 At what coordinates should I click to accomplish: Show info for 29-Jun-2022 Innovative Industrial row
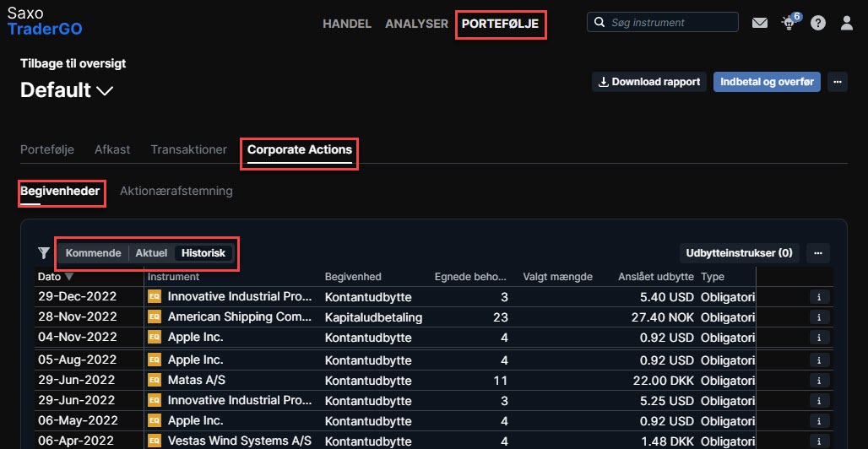coord(819,401)
